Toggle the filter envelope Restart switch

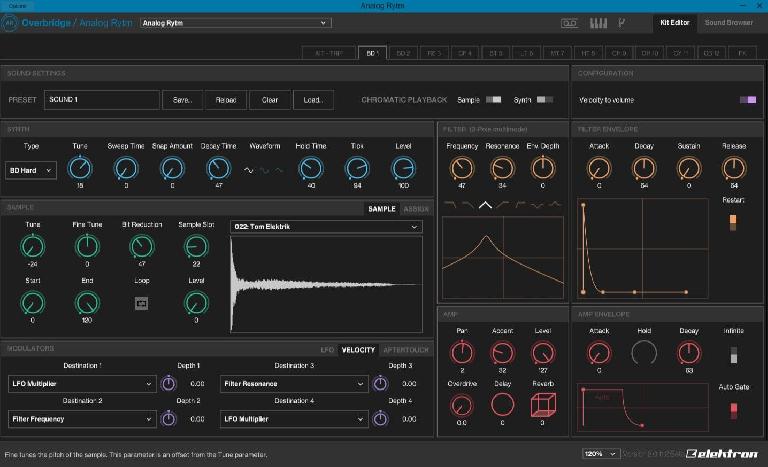click(x=733, y=222)
